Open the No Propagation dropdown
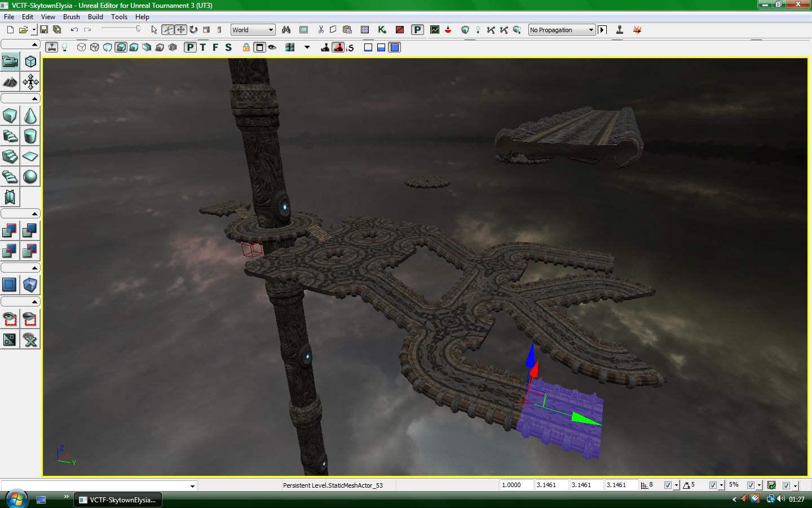This screenshot has height=508, width=812. click(590, 29)
